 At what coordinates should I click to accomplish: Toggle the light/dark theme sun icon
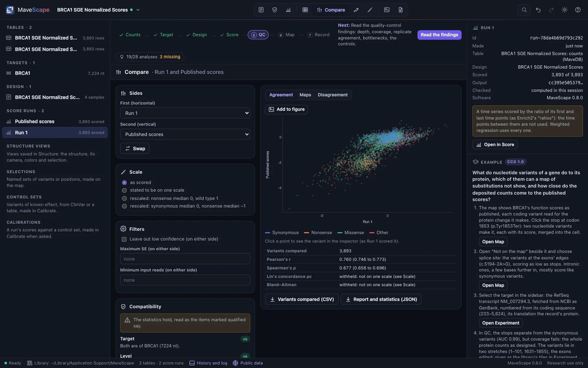564,10
